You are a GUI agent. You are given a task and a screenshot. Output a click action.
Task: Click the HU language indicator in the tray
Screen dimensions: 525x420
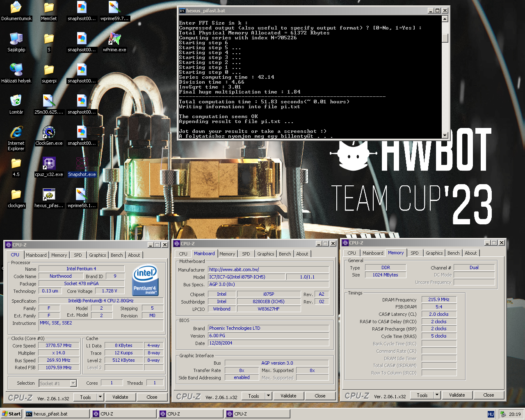coord(491,414)
